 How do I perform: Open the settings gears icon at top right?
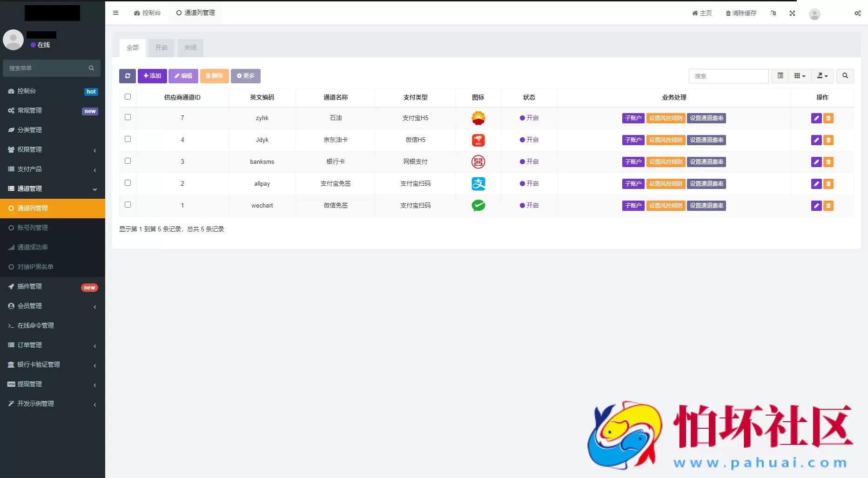pyautogui.click(x=857, y=13)
